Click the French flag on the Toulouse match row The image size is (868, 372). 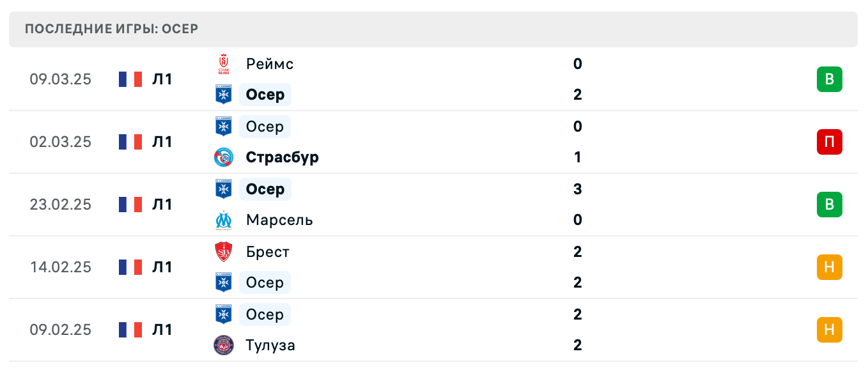pyautogui.click(x=130, y=330)
